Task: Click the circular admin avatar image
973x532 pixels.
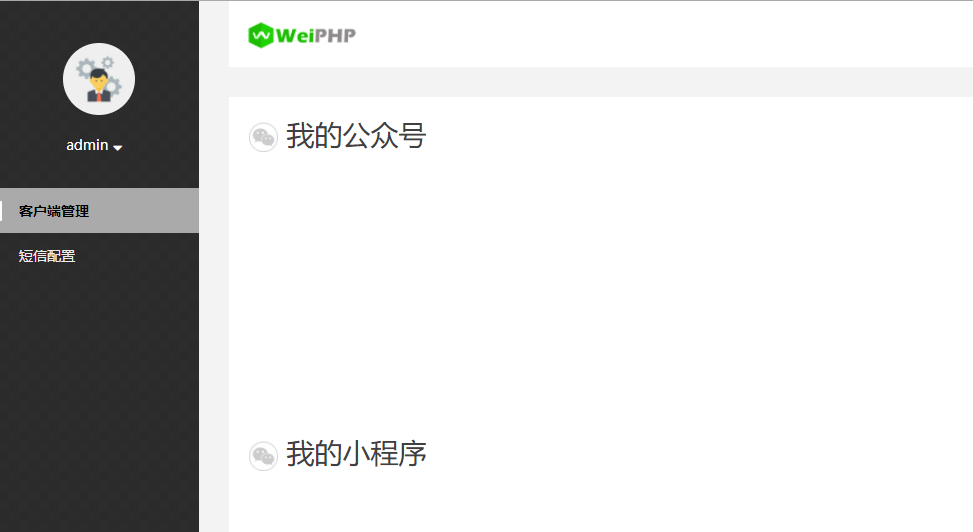Action: [99, 79]
